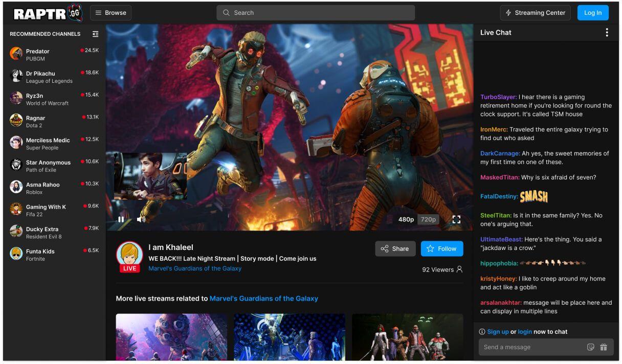Image resolution: width=622 pixels, height=364 pixels.
Task: Select the Merciless Medic channel name
Action: 48,140
